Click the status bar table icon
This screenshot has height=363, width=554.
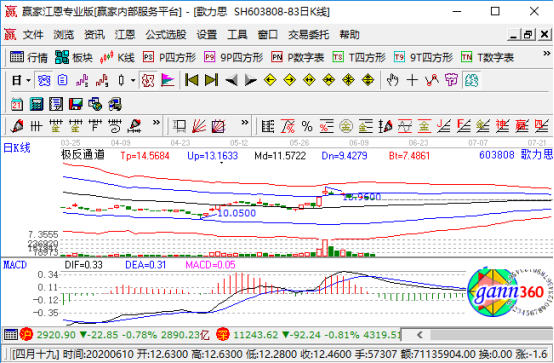point(11,334)
